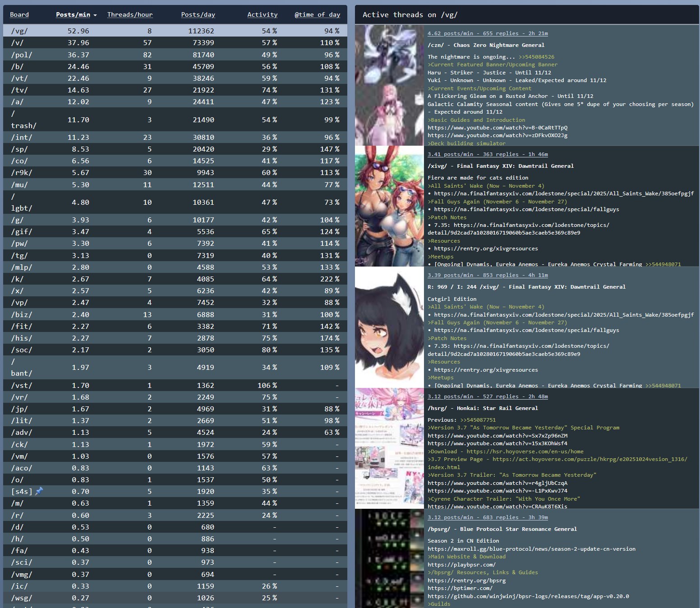Open the bptimer.com link
The width and height of the screenshot is (700, 608).
pyautogui.click(x=460, y=588)
